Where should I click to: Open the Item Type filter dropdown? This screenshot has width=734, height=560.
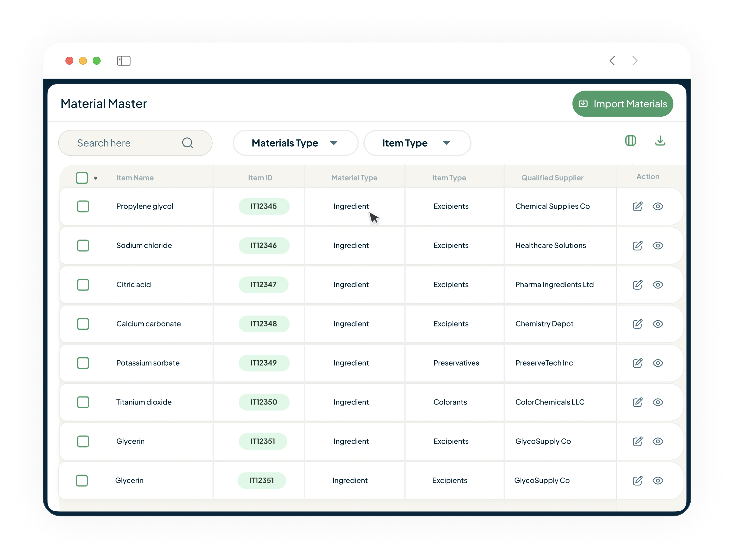click(417, 143)
